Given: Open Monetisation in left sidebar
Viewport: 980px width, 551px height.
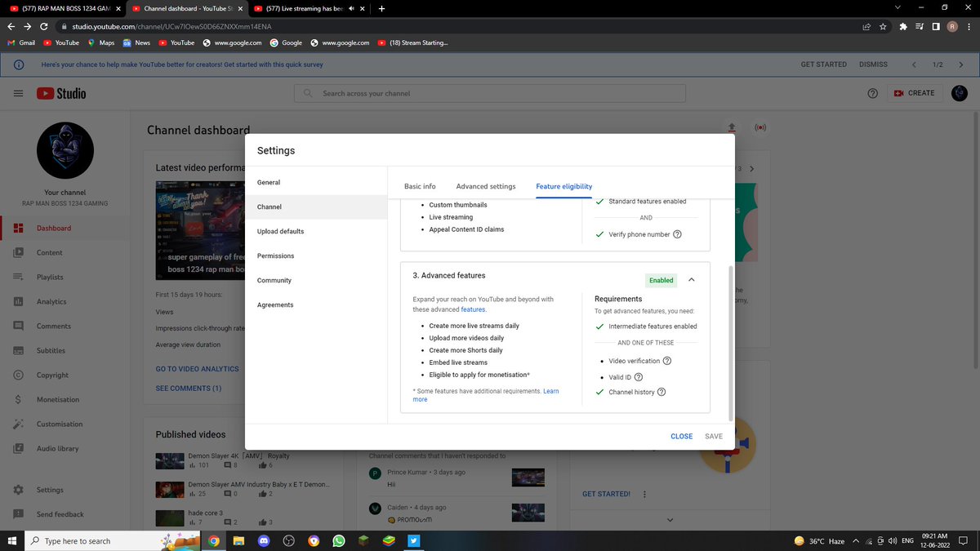Looking at the screenshot, I should coord(65,400).
